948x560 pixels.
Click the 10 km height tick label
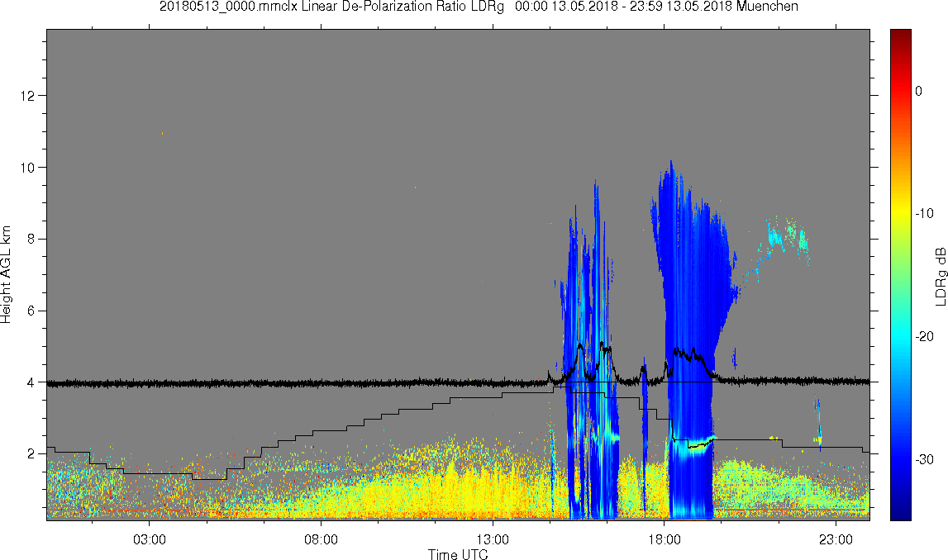(x=30, y=168)
